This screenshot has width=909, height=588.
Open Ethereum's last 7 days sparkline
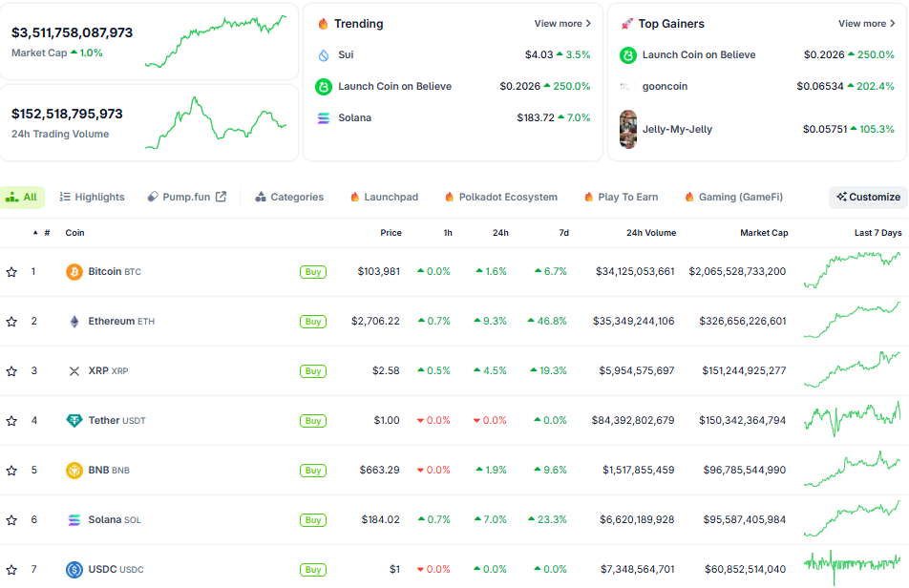[852, 320]
